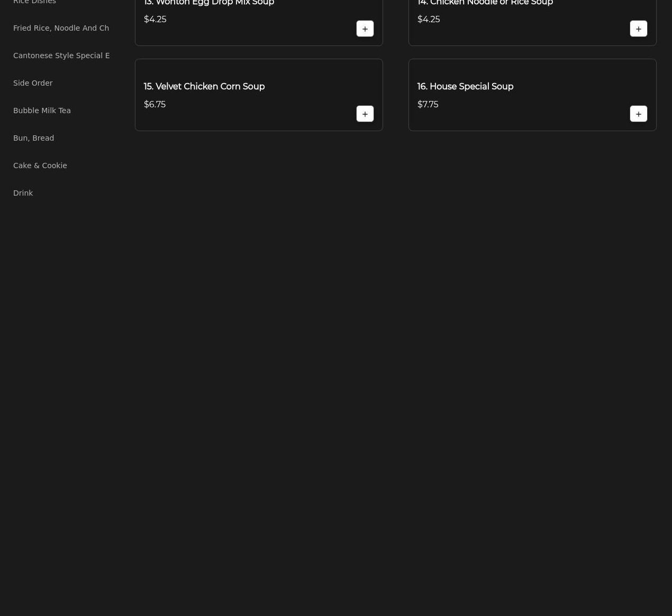Add House Special Soup to cart
Viewport: 672px width, 616px height.
click(638, 114)
